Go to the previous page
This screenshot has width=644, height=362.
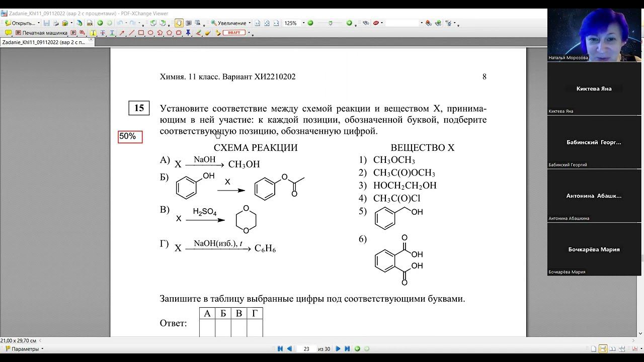click(x=289, y=348)
